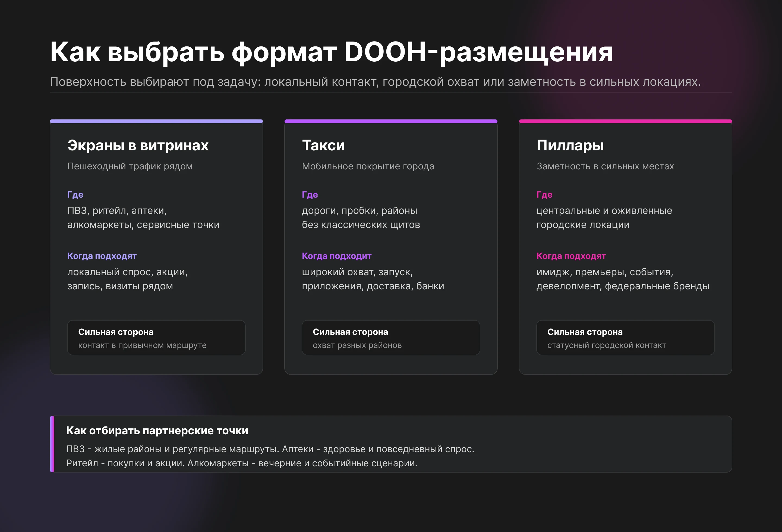Click «Когда подходят» label in Пиллары card
The width and height of the screenshot is (782, 532).
pyautogui.click(x=571, y=256)
